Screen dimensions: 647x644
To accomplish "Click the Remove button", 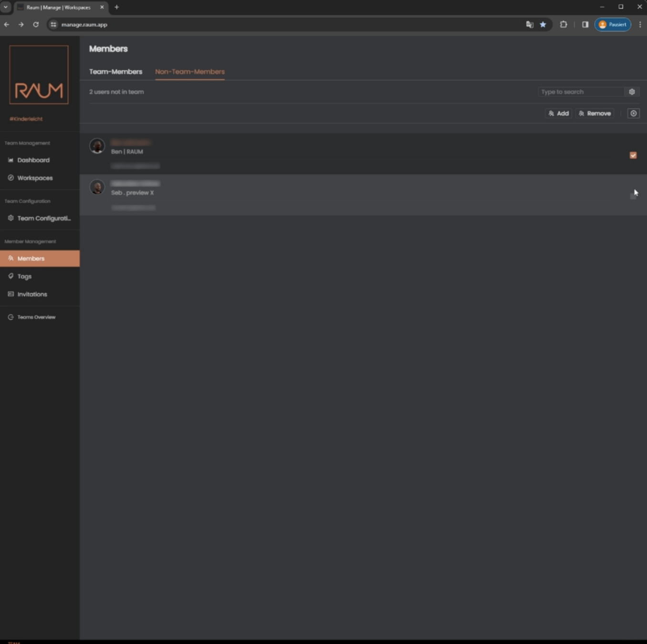I will [595, 114].
